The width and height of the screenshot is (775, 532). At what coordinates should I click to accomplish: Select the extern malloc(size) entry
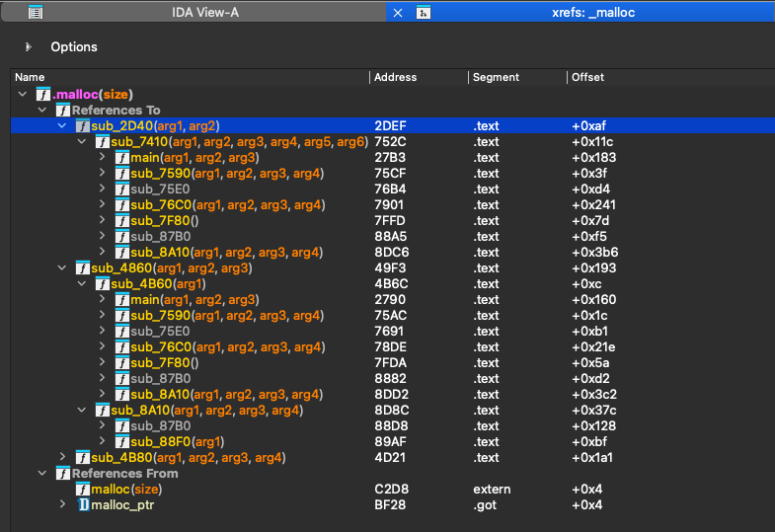[125, 490]
